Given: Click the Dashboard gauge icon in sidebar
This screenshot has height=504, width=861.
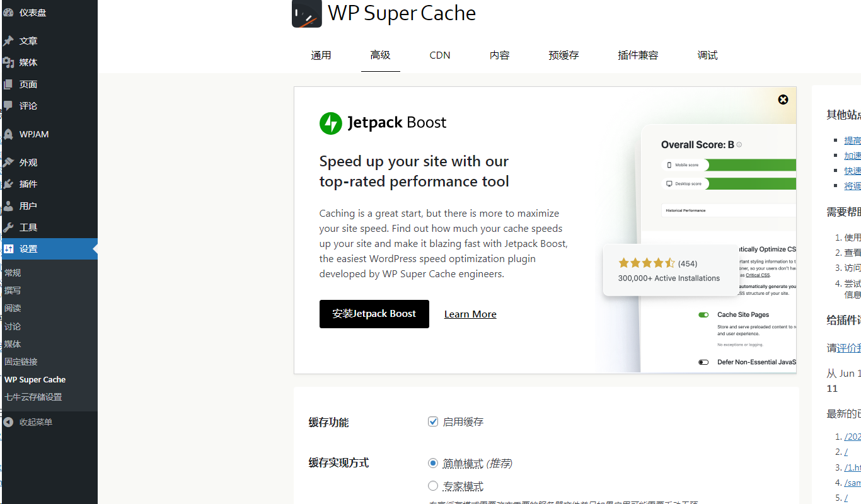Looking at the screenshot, I should tap(8, 13).
